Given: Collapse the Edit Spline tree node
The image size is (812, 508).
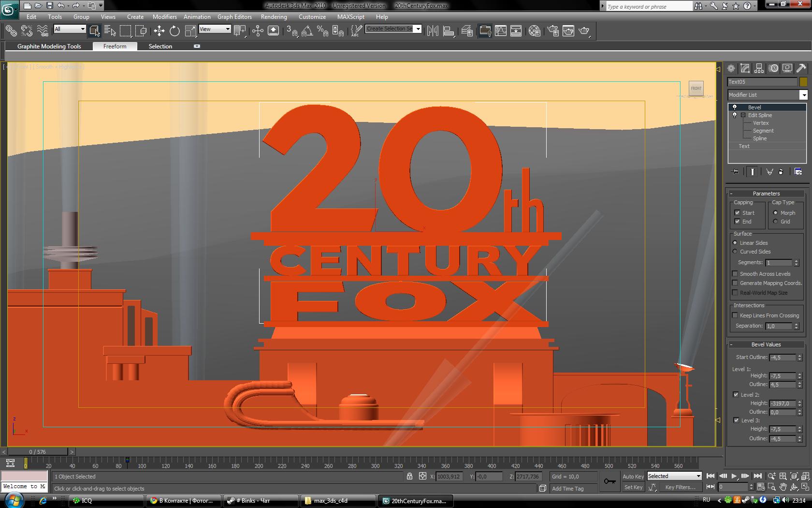Looking at the screenshot, I should (743, 115).
